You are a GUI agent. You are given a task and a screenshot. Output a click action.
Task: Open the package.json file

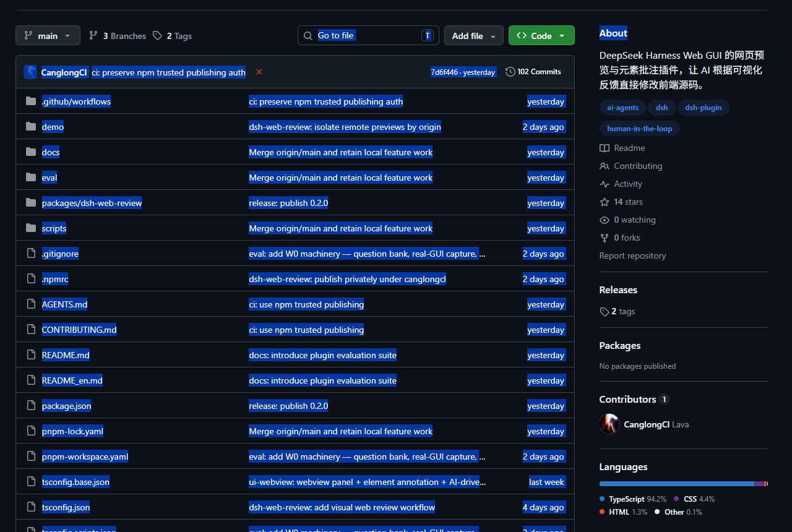(x=67, y=406)
